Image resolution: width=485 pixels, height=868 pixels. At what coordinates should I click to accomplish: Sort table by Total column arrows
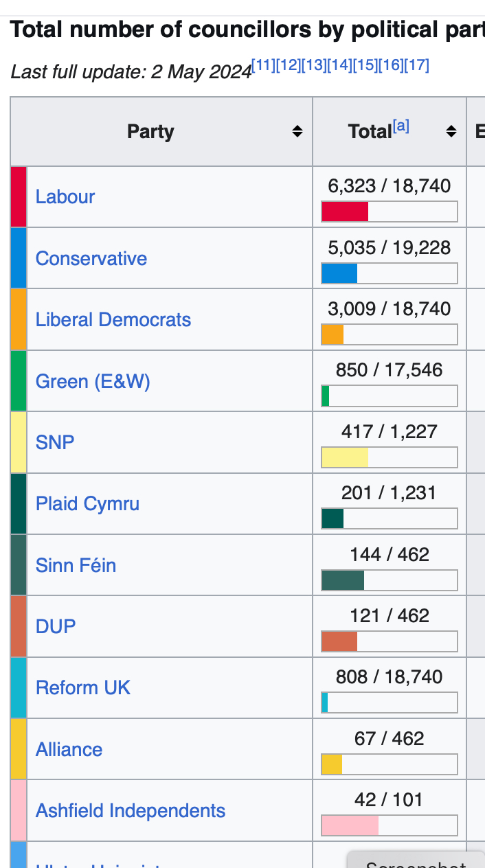[x=451, y=131]
